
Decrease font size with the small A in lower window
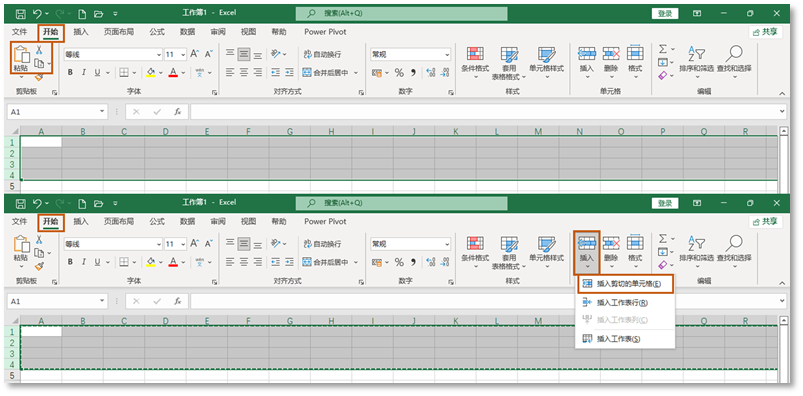coord(208,244)
